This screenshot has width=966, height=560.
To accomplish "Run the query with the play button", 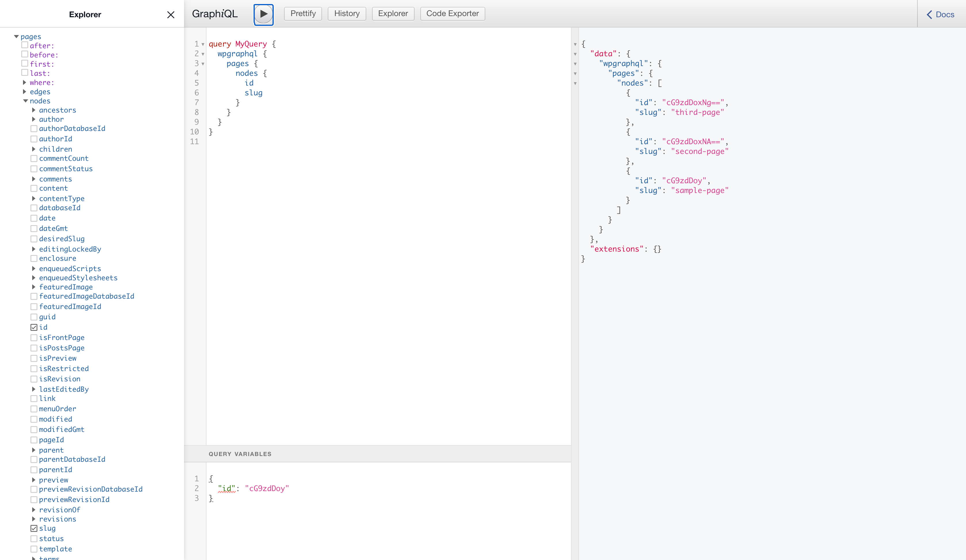I will [x=263, y=14].
